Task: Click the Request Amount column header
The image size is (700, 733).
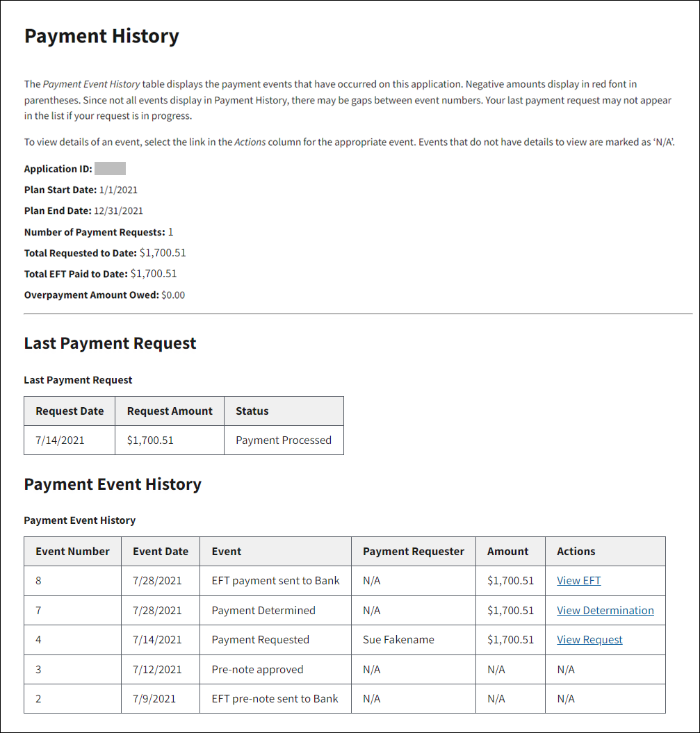Action: coord(170,411)
